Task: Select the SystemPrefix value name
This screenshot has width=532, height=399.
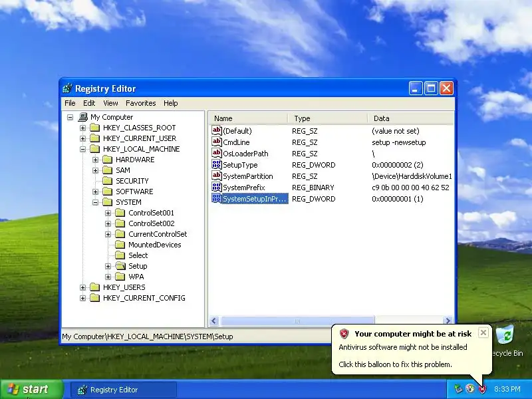Action: pyautogui.click(x=243, y=188)
